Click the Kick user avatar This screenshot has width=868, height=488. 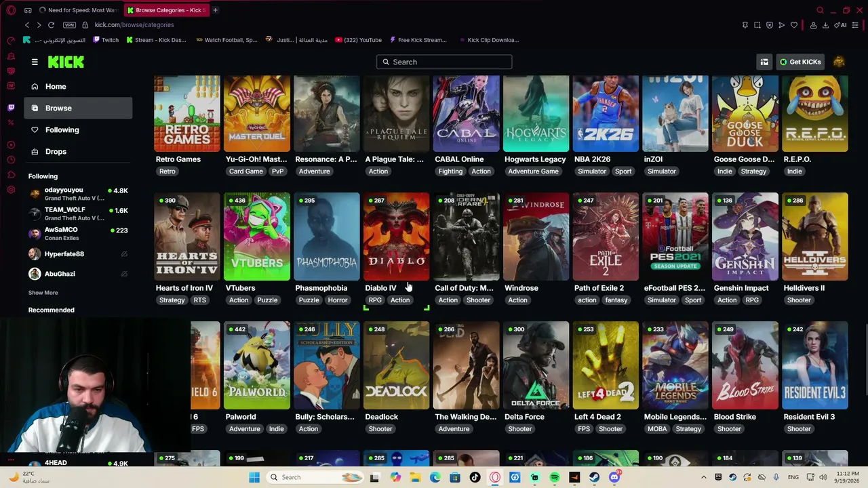click(x=839, y=62)
